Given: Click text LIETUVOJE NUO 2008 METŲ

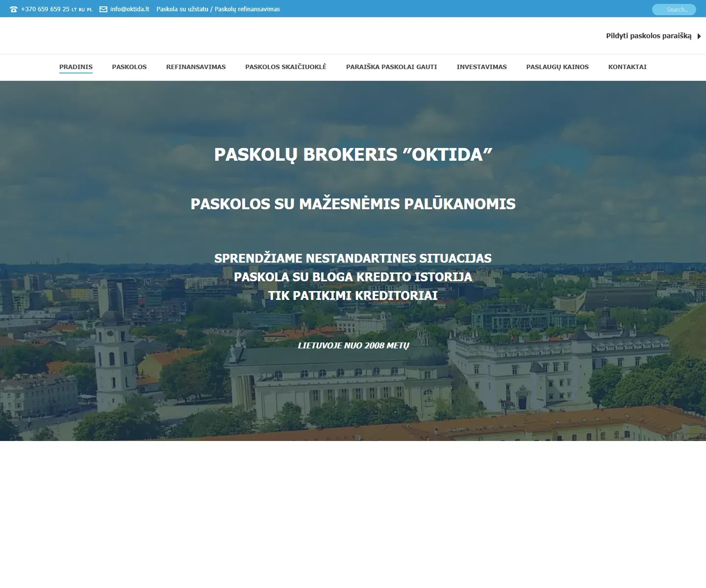Looking at the screenshot, I should click(x=353, y=345).
